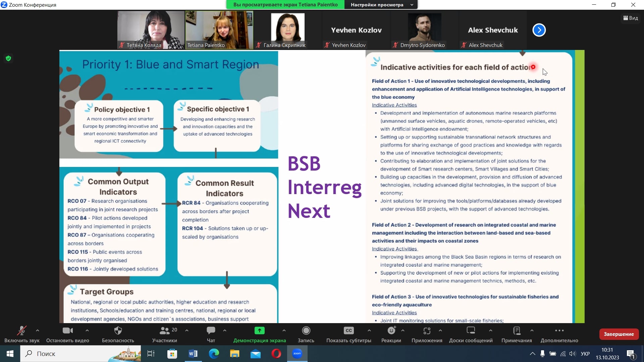
Task: Open Настройки просмотра view options dropdown
Action: click(x=381, y=5)
